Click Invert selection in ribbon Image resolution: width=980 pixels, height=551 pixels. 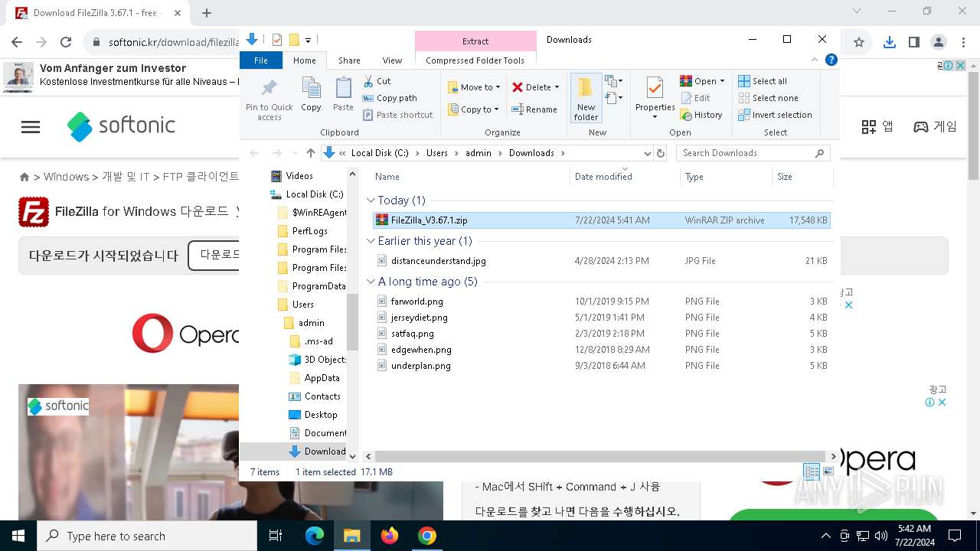[775, 115]
